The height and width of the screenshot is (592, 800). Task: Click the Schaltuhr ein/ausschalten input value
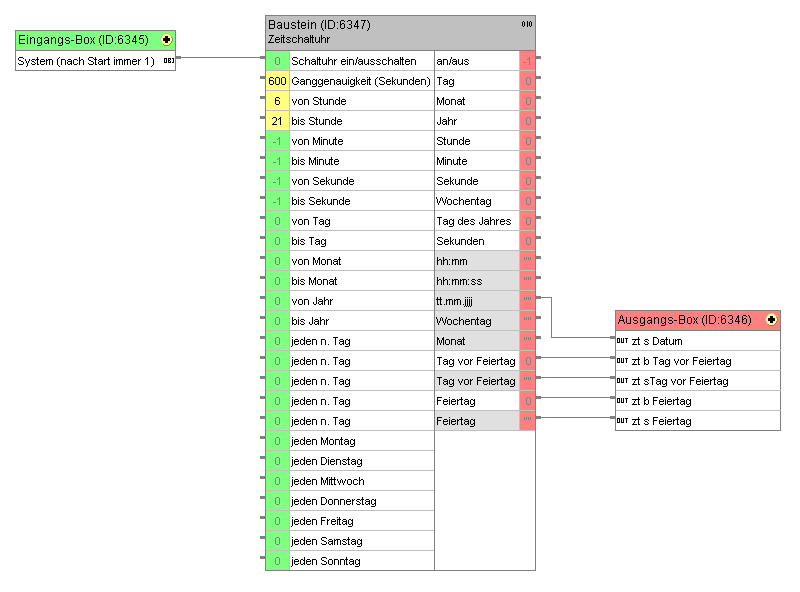click(x=277, y=61)
